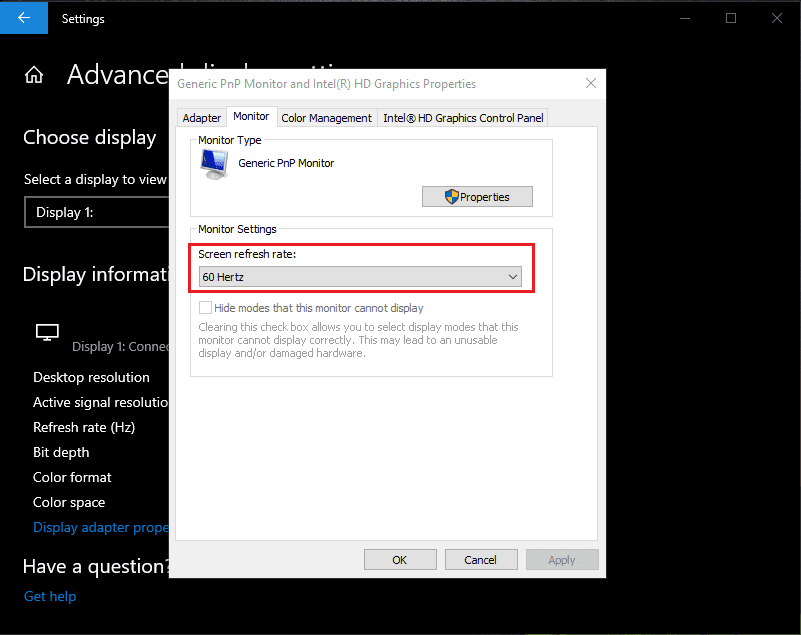Open the Display 1 selector
This screenshot has height=635, width=801.
pos(97,212)
